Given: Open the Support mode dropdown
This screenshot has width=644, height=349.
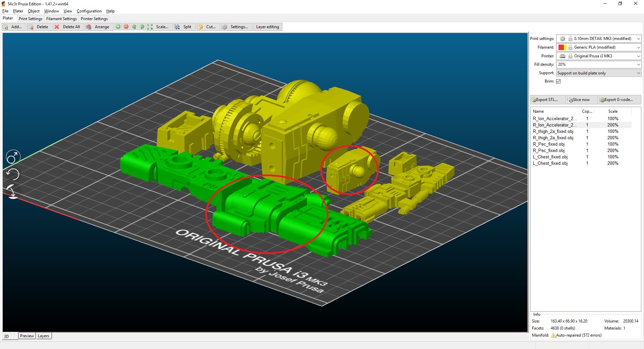Looking at the screenshot, I should [638, 73].
